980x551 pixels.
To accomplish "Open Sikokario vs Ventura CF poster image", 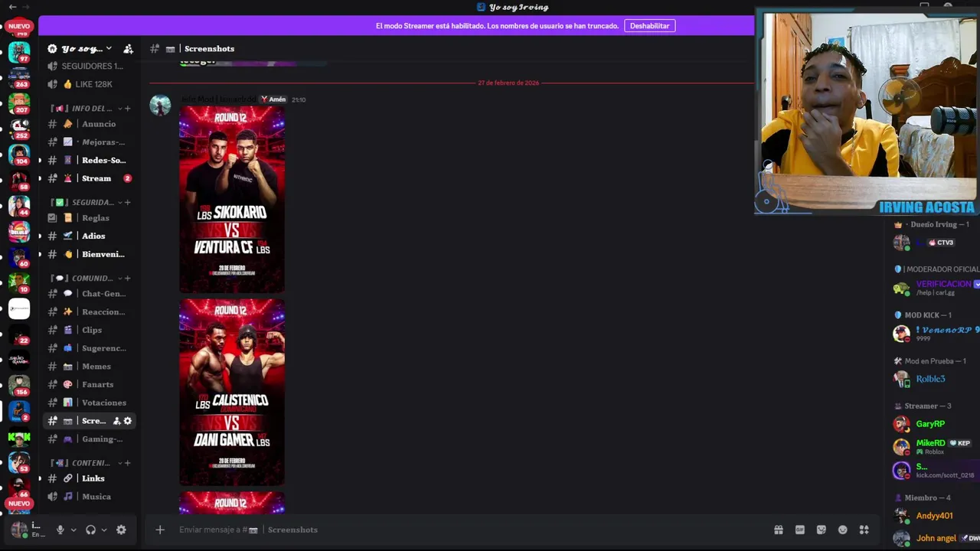I will click(x=232, y=199).
